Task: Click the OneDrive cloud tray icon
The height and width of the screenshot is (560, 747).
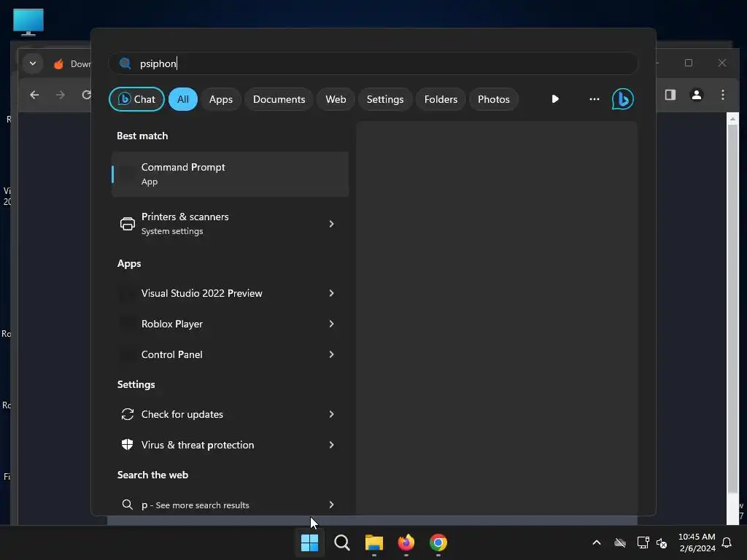Action: (x=620, y=542)
